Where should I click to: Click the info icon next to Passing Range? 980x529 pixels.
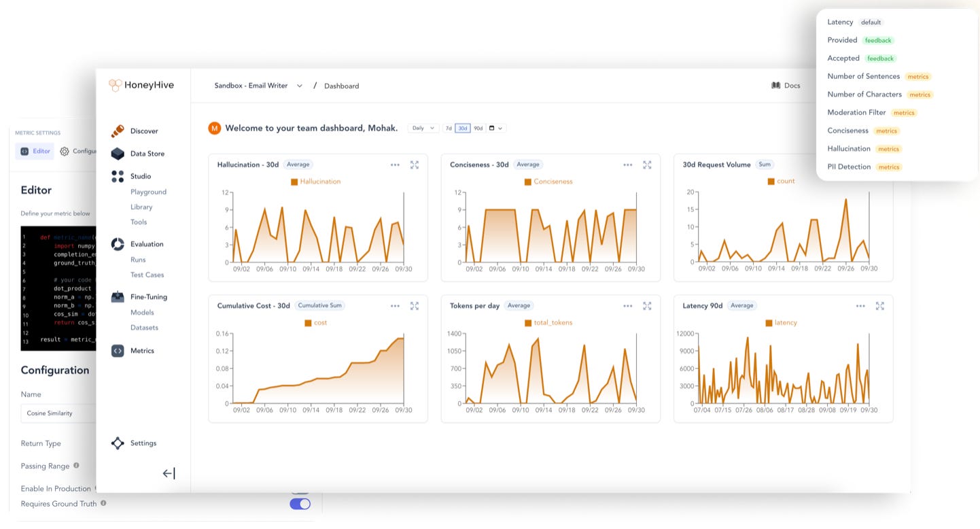pos(76,466)
